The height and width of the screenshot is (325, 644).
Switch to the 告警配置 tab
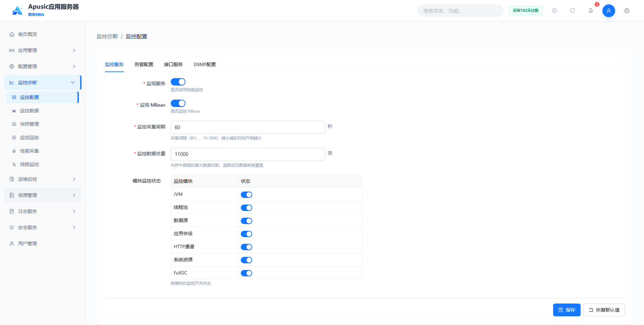coord(144,64)
